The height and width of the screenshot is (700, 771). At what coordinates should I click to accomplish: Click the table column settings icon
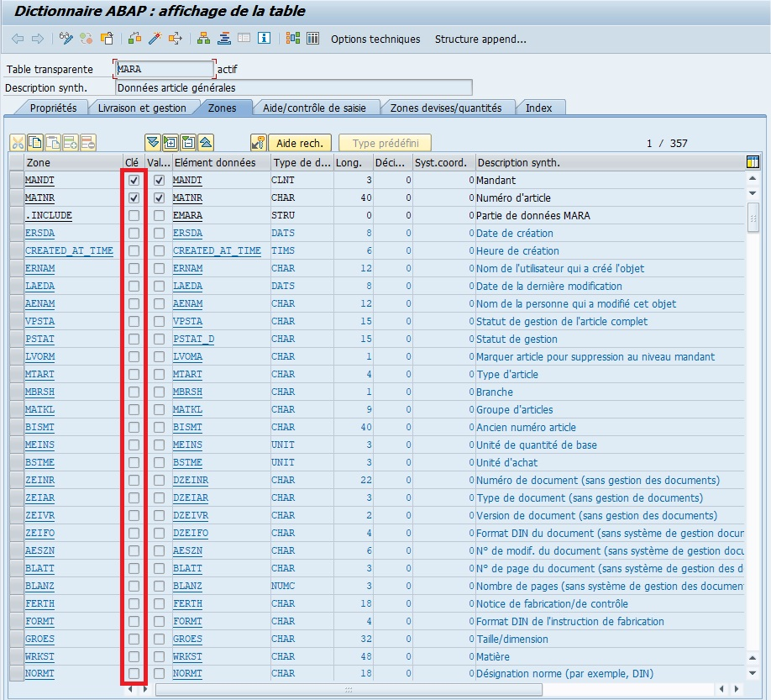pos(753,162)
